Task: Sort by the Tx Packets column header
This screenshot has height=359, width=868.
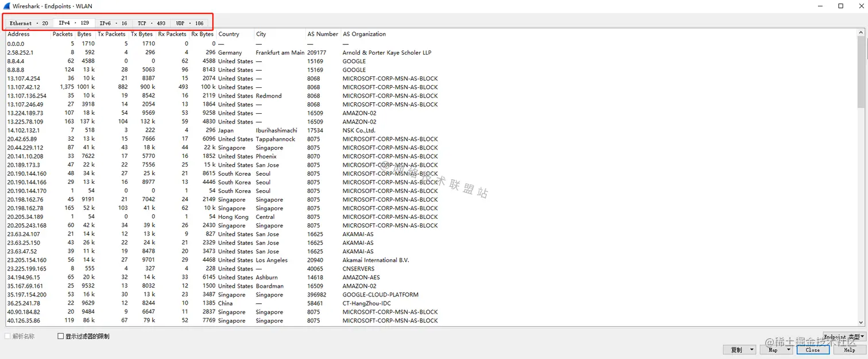Action: coord(112,34)
